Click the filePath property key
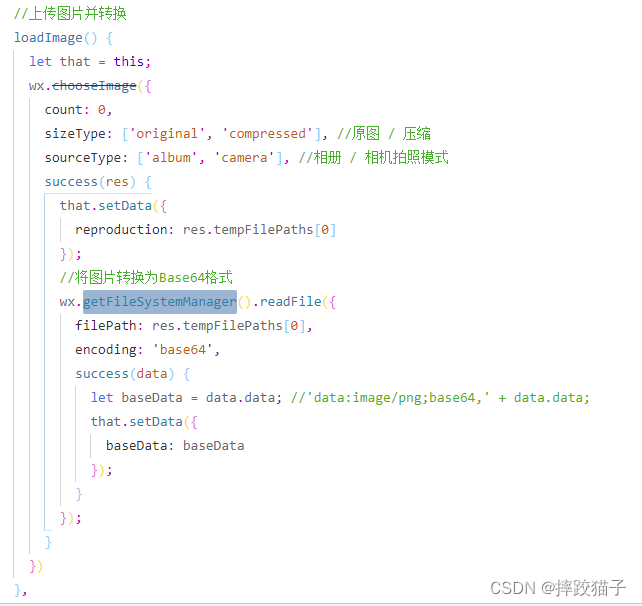 (106, 326)
